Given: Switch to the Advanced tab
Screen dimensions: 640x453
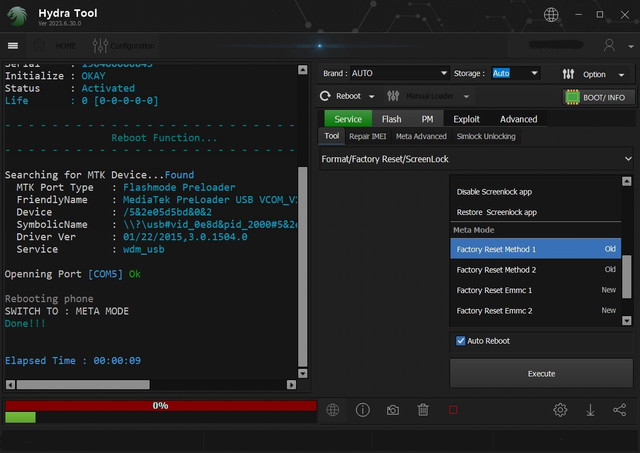Looking at the screenshot, I should [518, 119].
